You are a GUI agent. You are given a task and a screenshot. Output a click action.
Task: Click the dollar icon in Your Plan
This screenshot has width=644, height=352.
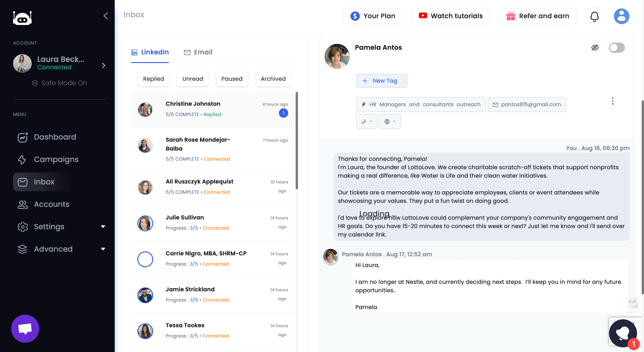click(355, 16)
